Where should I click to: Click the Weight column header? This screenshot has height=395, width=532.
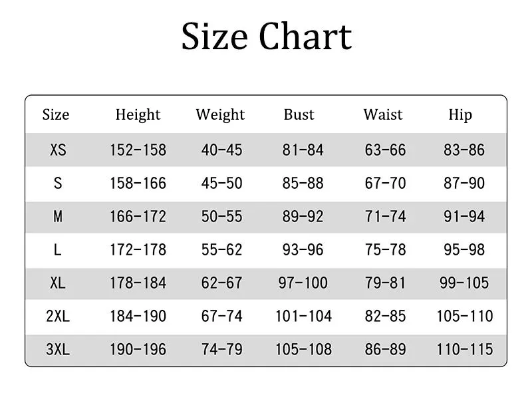click(x=220, y=114)
